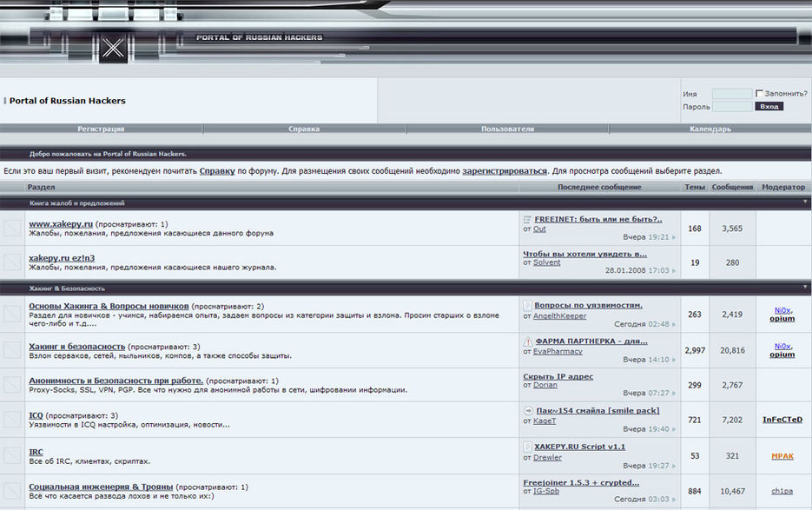The height and width of the screenshot is (510, 812).
Task: Click arrow icon next to Пак~154 смайла thread
Action: click(528, 410)
